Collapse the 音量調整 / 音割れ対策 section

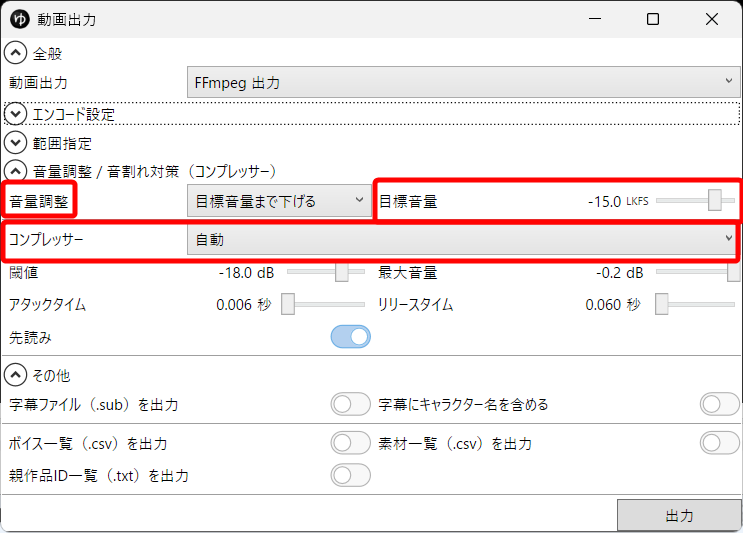coord(17,171)
